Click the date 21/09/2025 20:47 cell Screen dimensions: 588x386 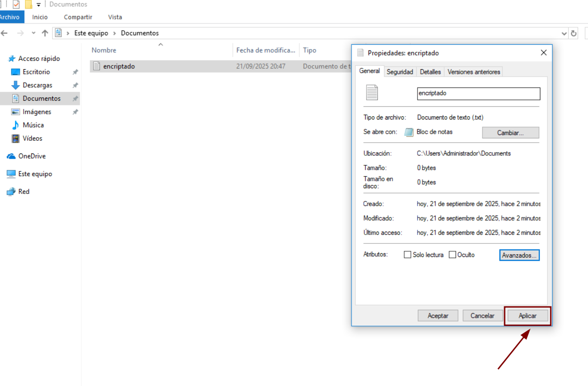(261, 66)
